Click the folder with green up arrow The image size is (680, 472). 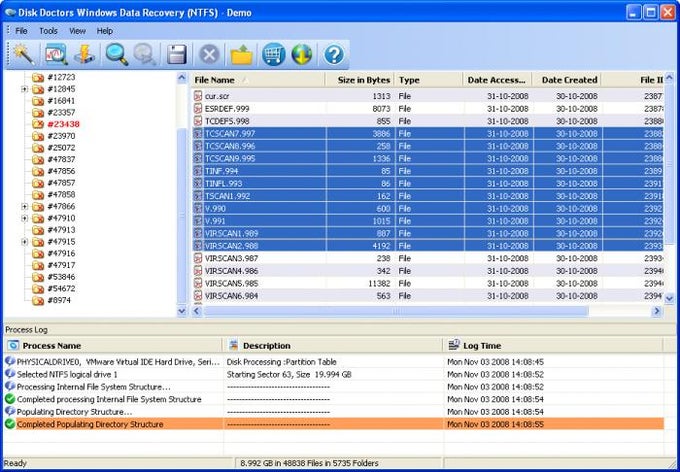(x=242, y=55)
